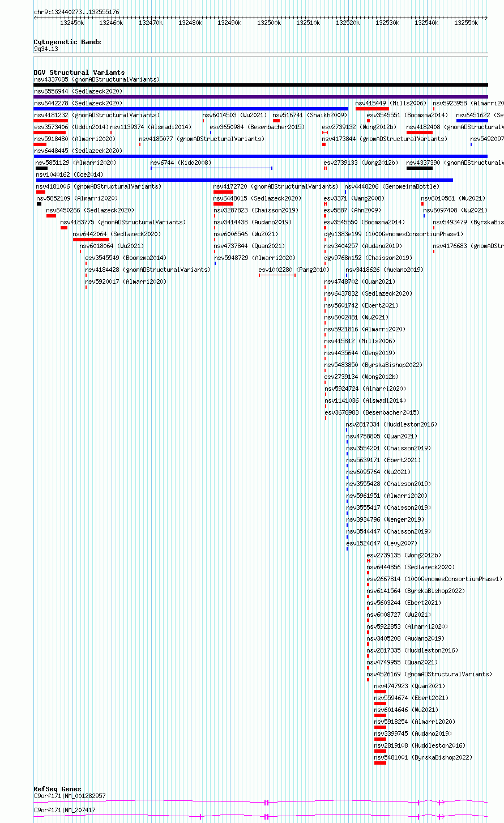
Task: Select nsv6141564 (ByrskaBishop2022) label
Action: coord(416,591)
